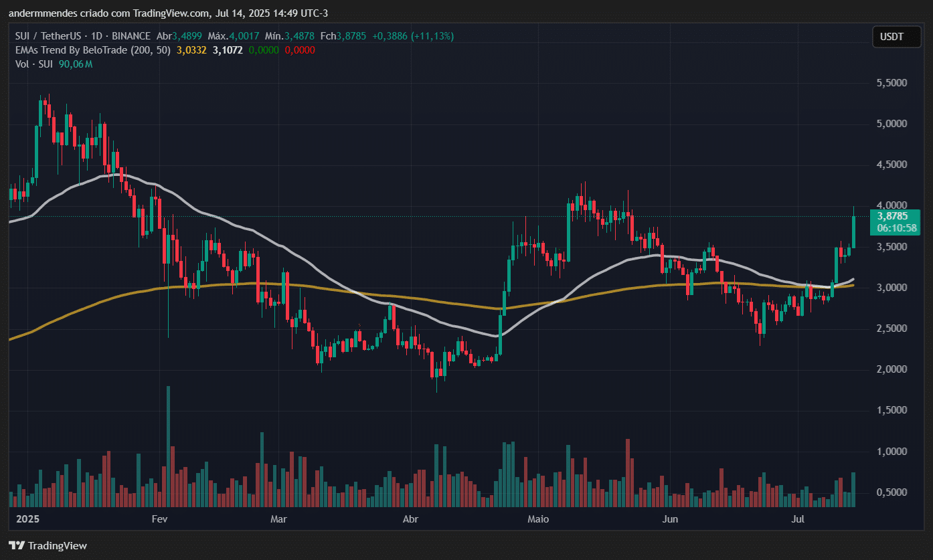Click the volume value 90,06 M

tap(75, 64)
